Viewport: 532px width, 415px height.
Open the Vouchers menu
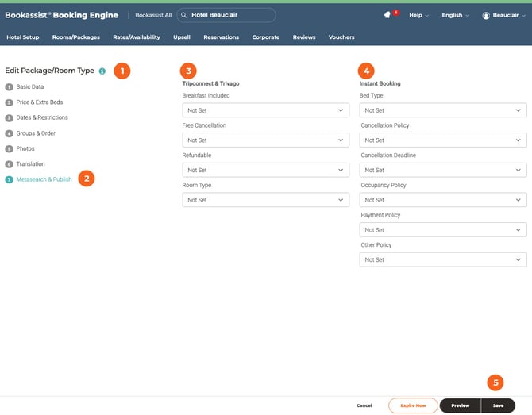tap(341, 37)
